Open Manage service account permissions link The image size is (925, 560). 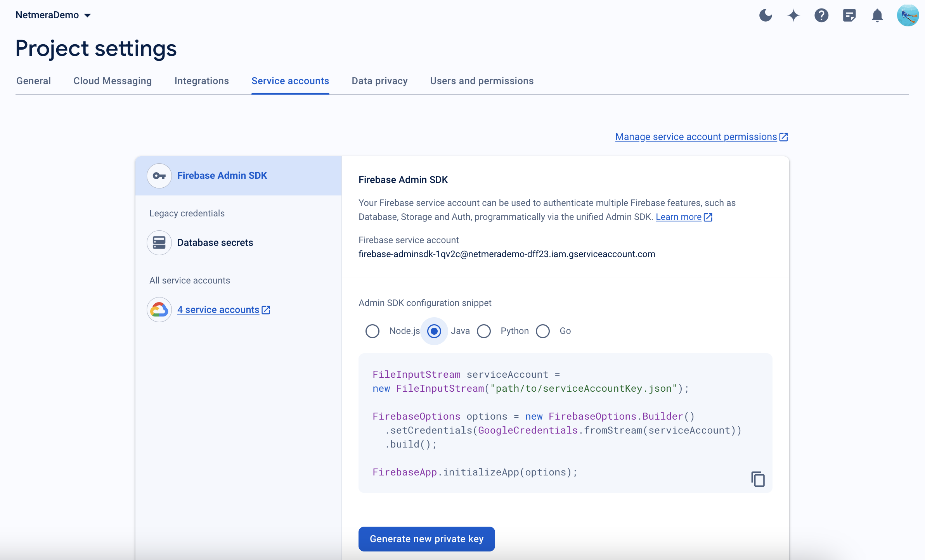click(x=696, y=137)
